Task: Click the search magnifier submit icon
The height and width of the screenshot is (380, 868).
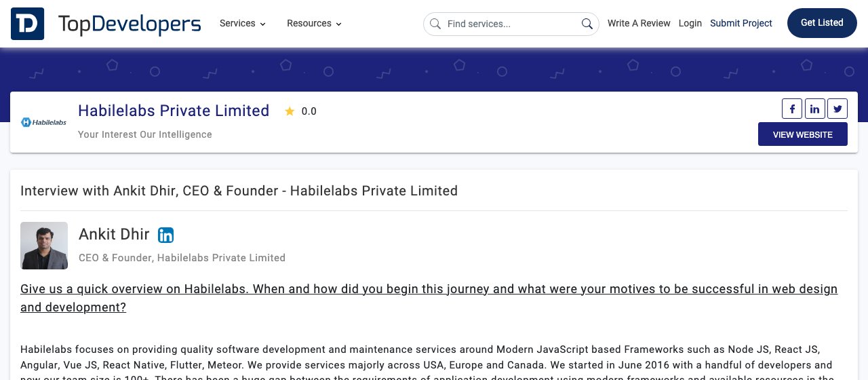Action: point(587,24)
